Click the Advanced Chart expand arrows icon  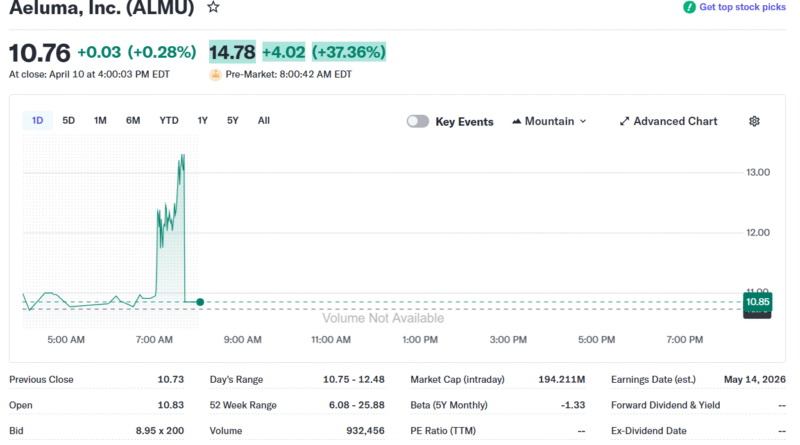pyautogui.click(x=624, y=121)
